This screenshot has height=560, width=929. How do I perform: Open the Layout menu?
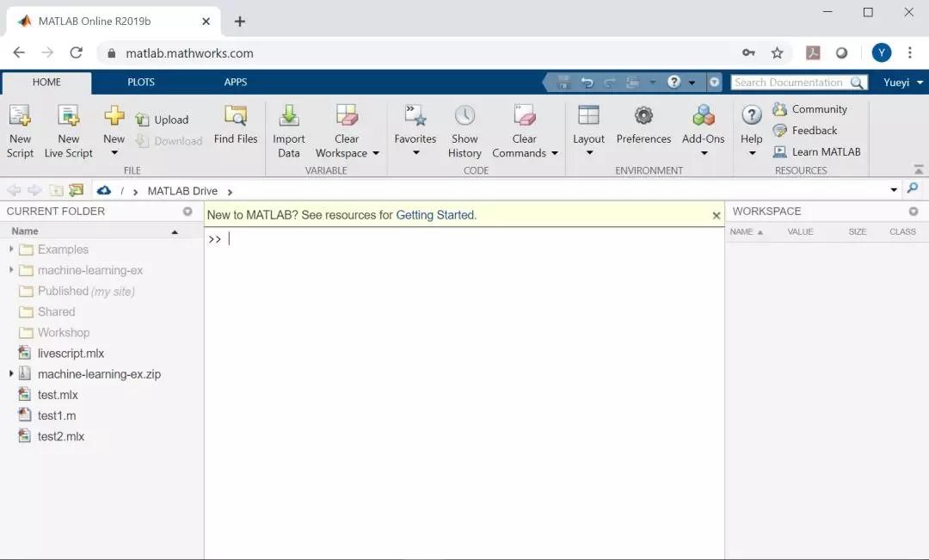click(x=588, y=132)
